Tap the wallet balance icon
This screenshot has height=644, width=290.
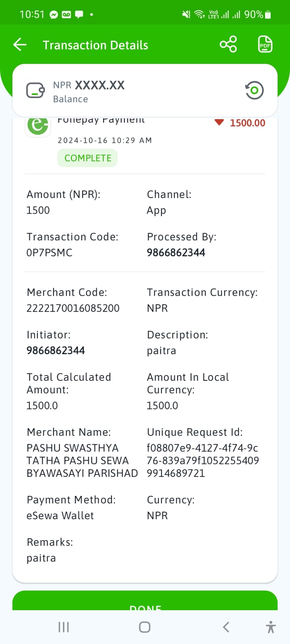click(35, 91)
